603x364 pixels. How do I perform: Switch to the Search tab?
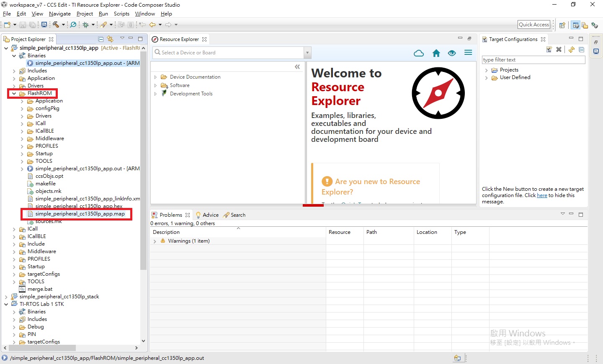pyautogui.click(x=234, y=215)
